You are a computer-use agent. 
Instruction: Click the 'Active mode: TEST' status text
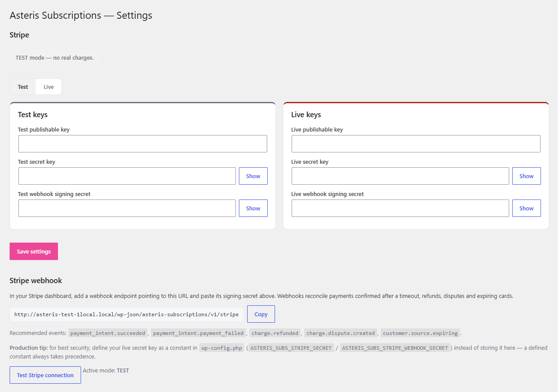click(x=106, y=371)
